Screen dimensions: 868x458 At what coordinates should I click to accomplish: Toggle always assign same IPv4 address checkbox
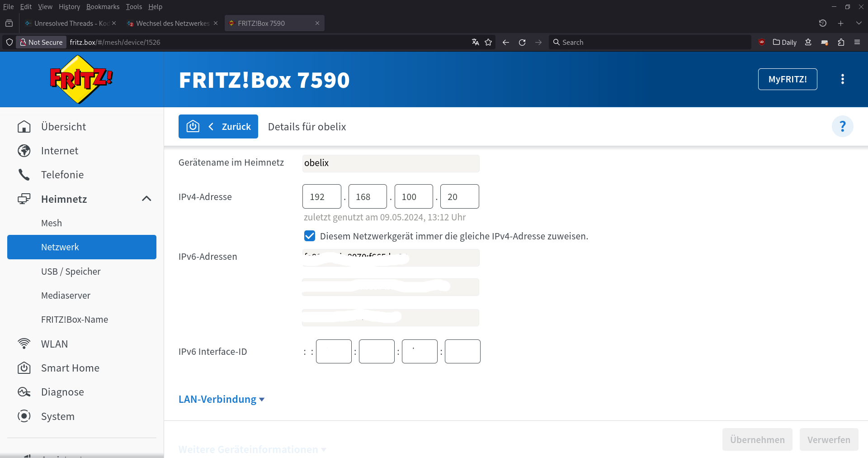pyautogui.click(x=310, y=236)
